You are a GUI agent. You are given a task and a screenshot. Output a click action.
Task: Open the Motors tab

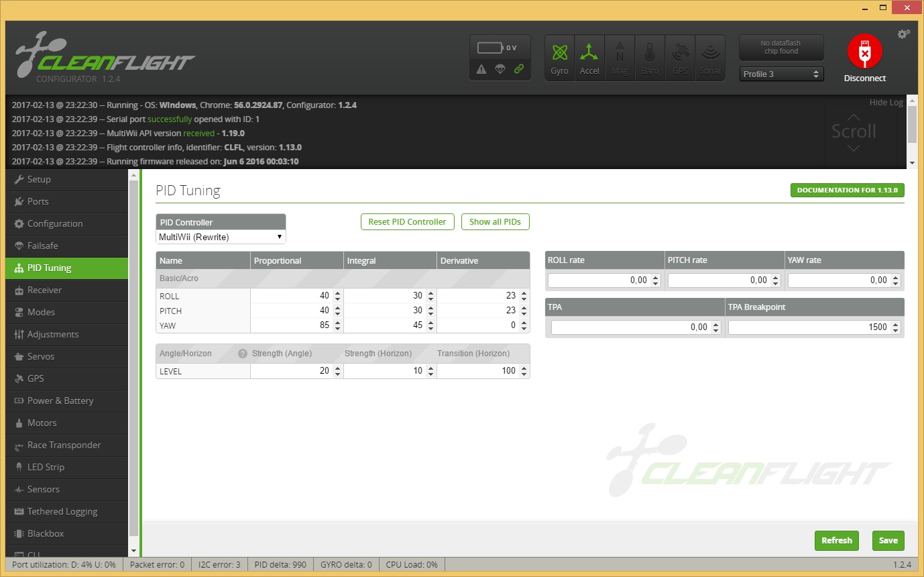click(x=66, y=423)
